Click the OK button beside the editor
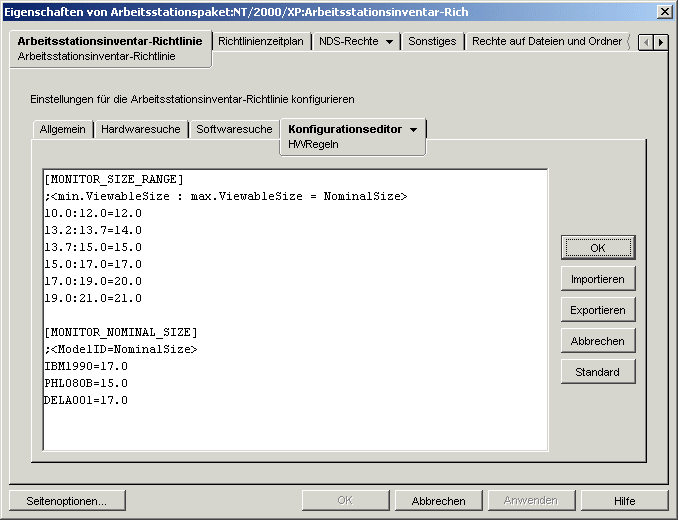The height and width of the screenshot is (520, 678). point(598,248)
